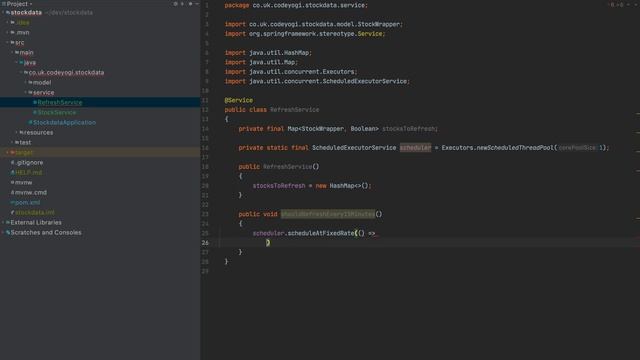Select RefreshService in the project tree

60,102
